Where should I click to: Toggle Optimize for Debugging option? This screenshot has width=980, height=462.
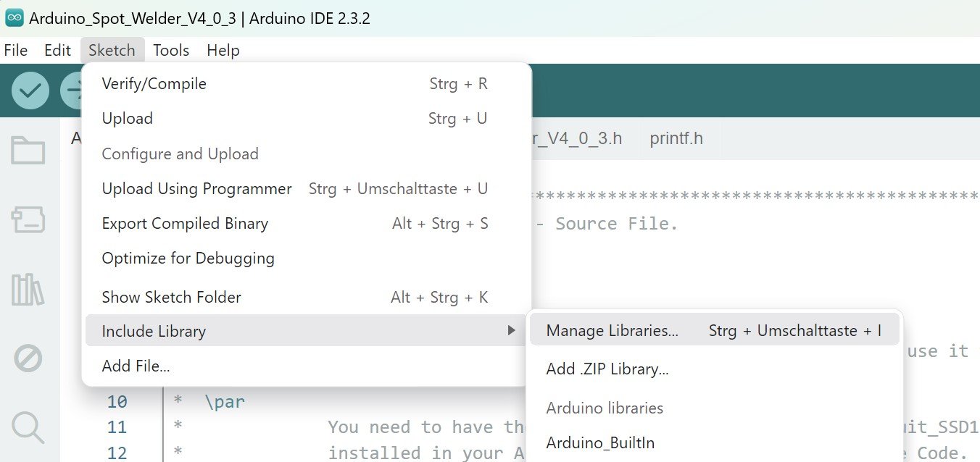point(307,259)
